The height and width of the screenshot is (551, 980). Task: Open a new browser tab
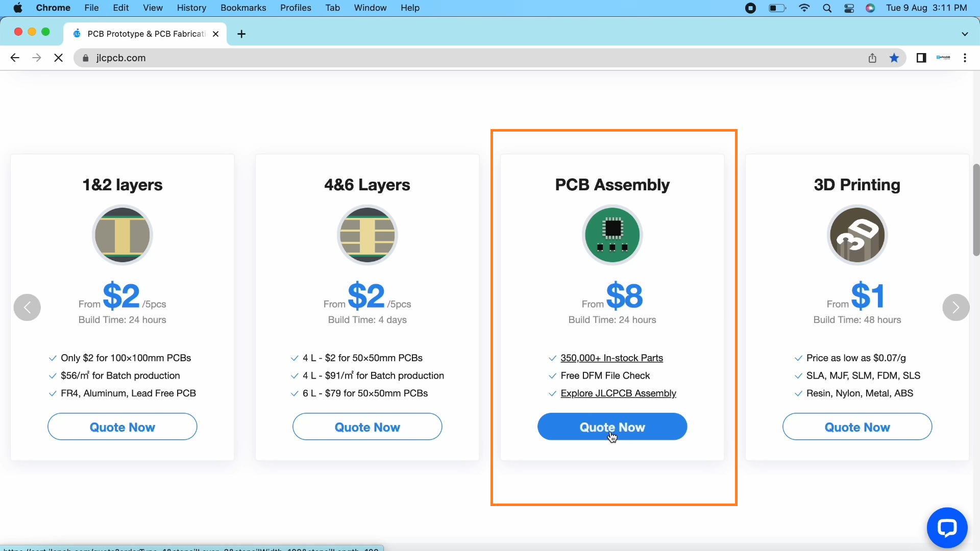pyautogui.click(x=242, y=34)
